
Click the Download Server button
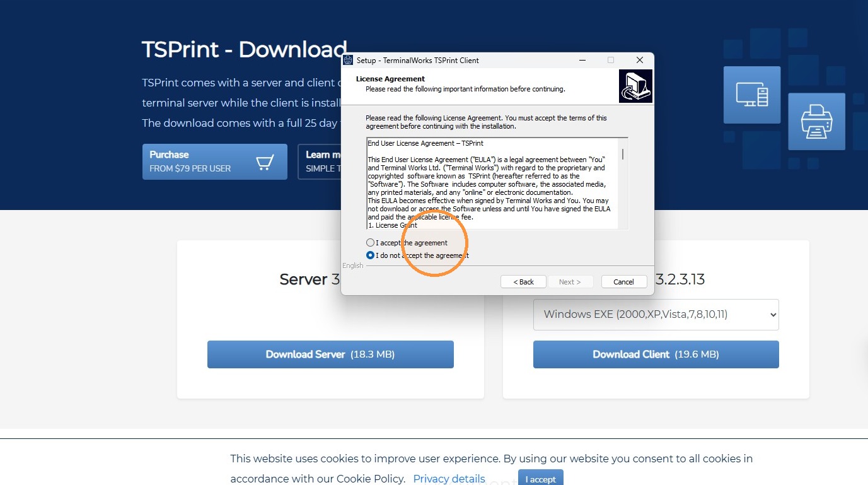330,354
